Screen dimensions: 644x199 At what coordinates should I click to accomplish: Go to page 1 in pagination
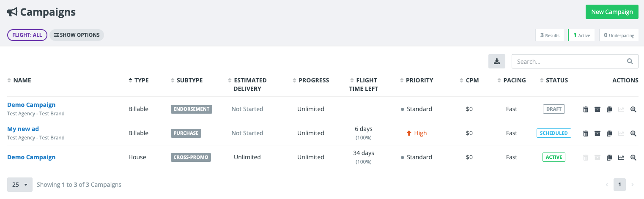[619, 185]
